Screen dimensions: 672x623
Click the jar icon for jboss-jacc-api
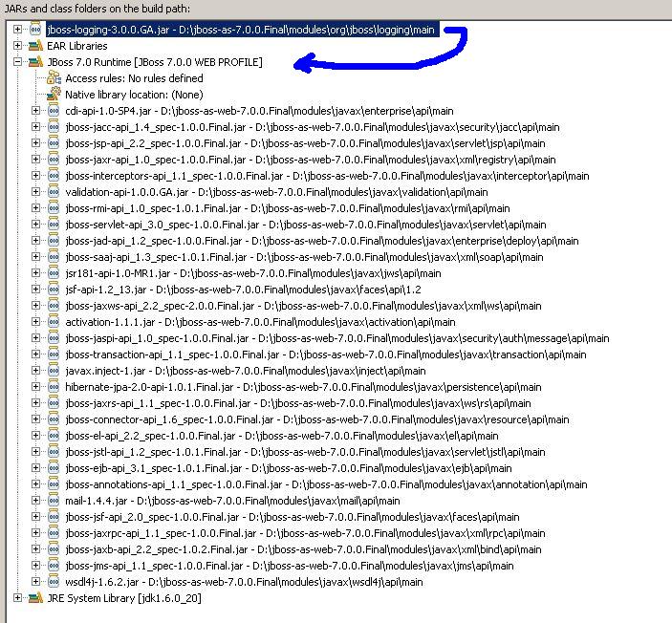click(x=54, y=127)
